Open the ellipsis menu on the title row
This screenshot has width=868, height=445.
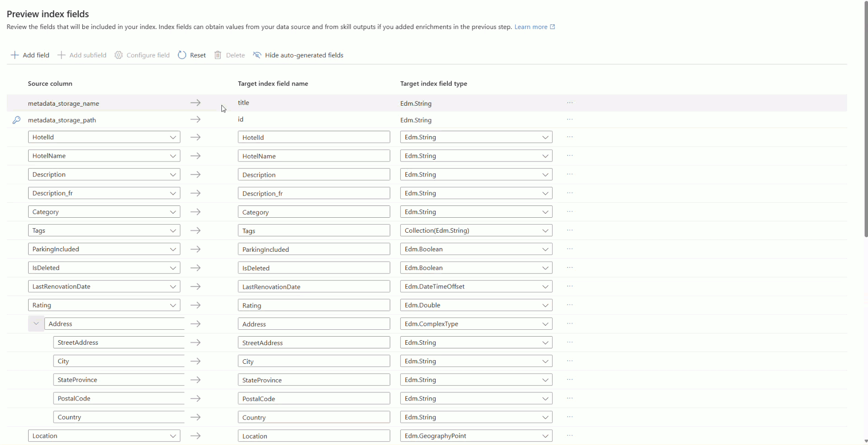pyautogui.click(x=569, y=103)
